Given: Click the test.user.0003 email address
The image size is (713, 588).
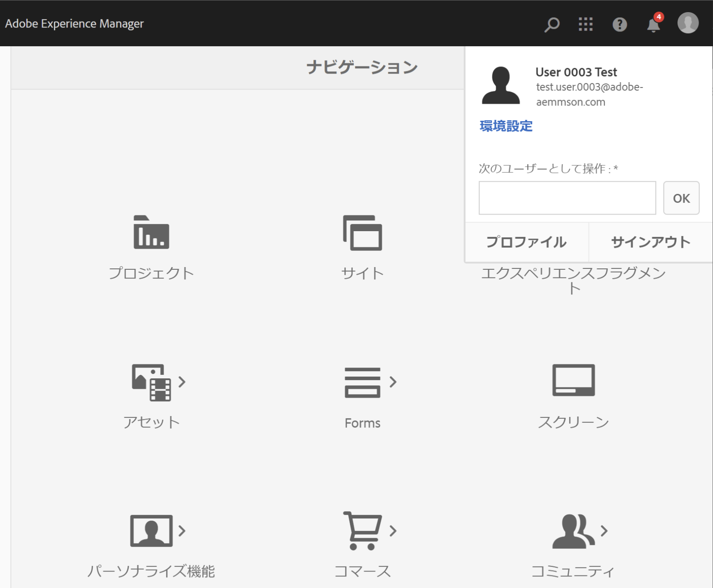Looking at the screenshot, I should click(590, 94).
